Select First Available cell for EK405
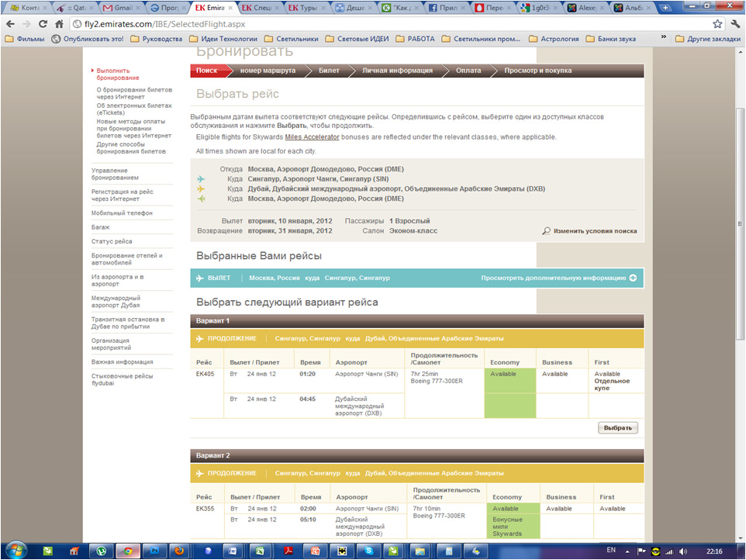The height and width of the screenshot is (560, 746). click(616, 381)
